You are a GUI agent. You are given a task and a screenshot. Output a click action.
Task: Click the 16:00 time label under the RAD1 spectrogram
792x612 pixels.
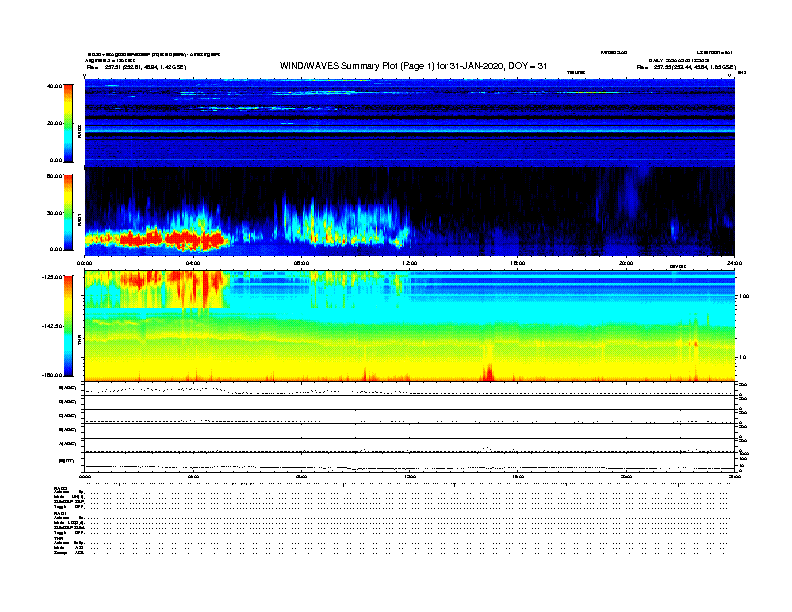tap(518, 263)
